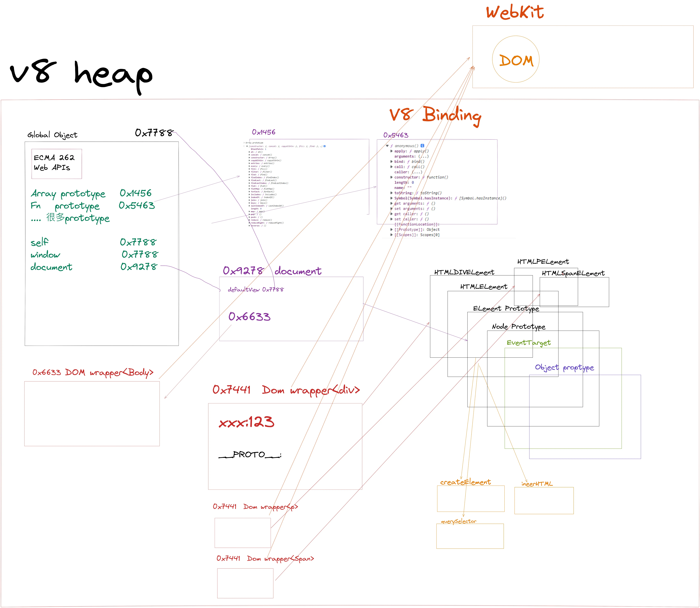Click the 'HTMLSpanElement' label
This screenshot has width=700, height=608.
(x=573, y=273)
